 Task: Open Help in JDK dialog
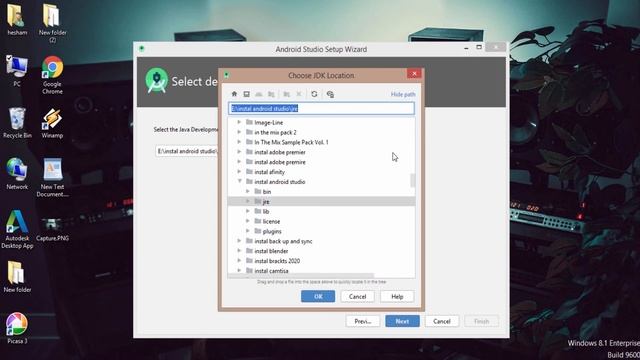click(397, 296)
